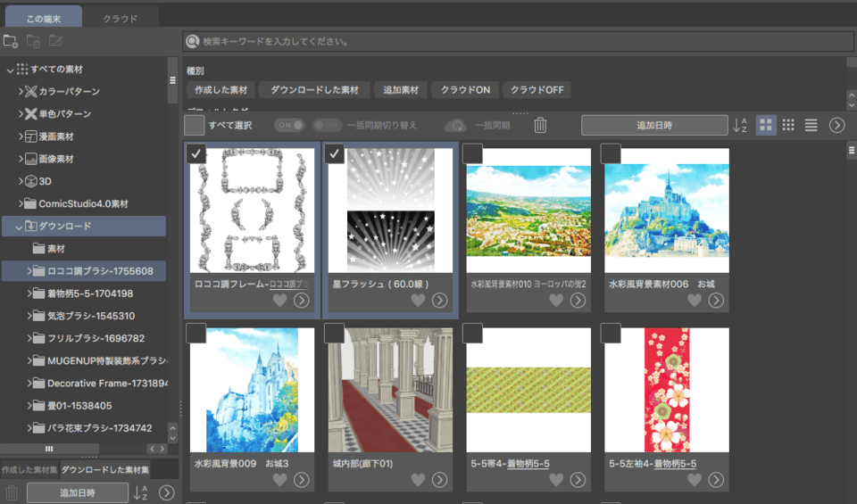Open details arrow for 城内部(廊下01) material
The image size is (857, 504).
click(439, 480)
